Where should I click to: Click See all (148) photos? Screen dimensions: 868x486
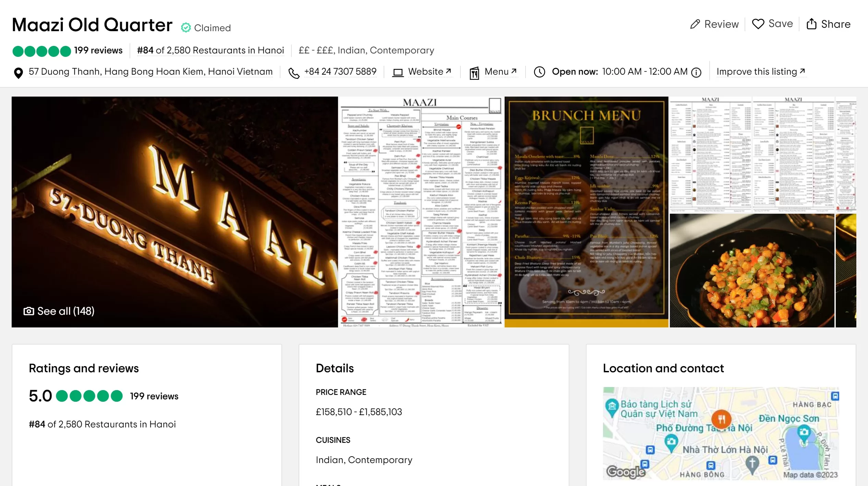59,311
